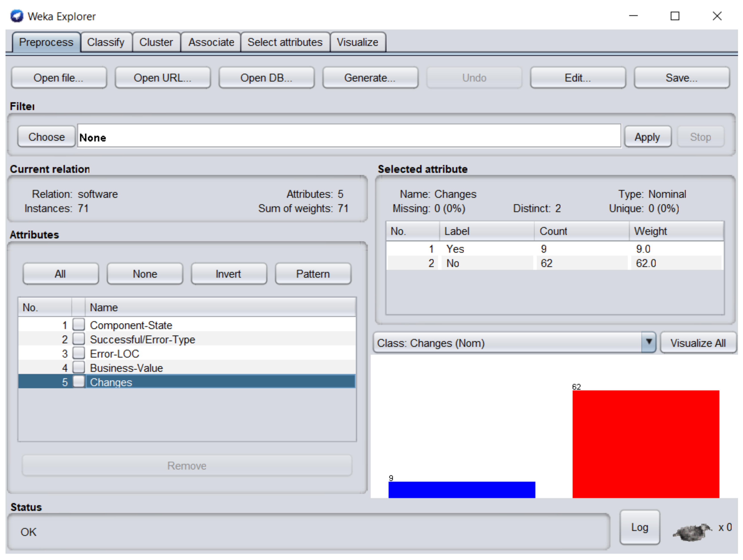Click the red No histogram bar
743x560 pixels.
click(x=646, y=444)
